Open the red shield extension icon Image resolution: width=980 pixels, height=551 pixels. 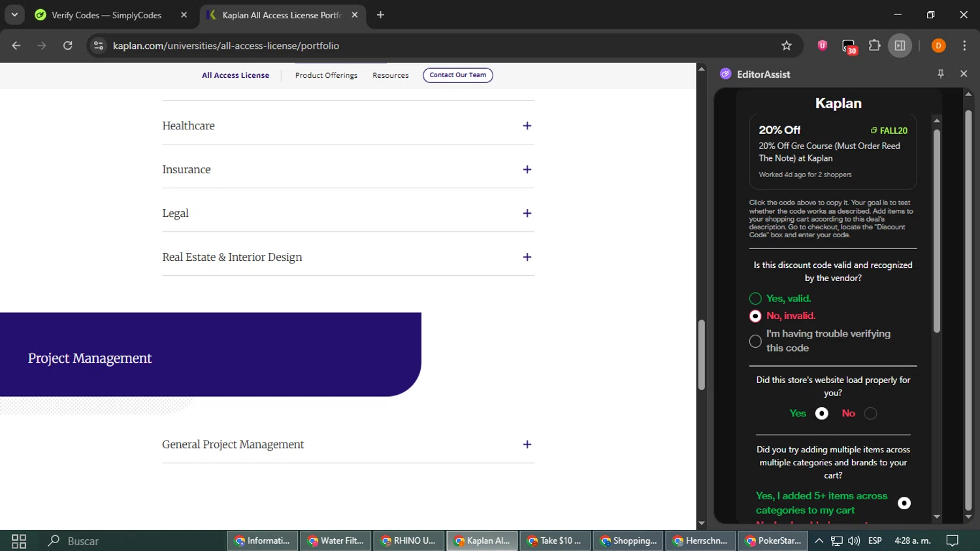pos(823,45)
